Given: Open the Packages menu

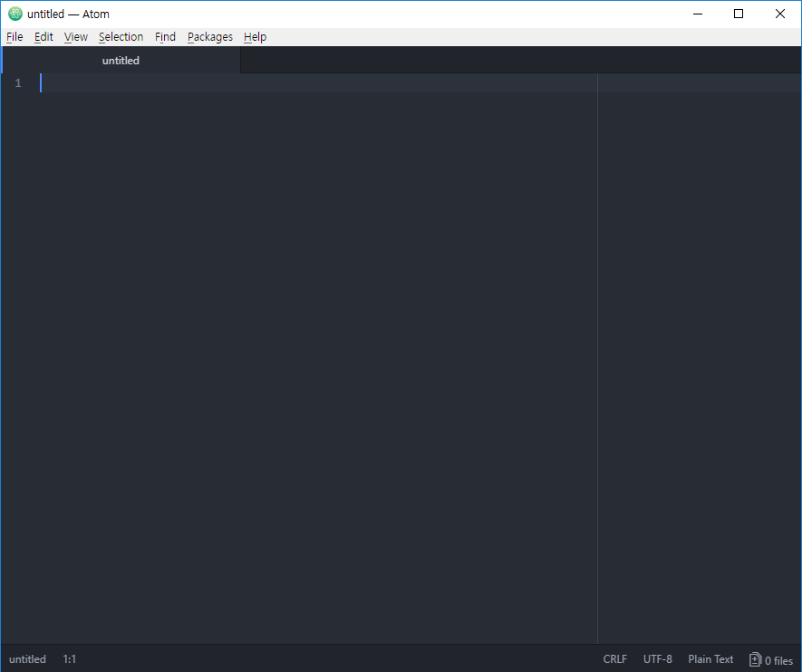Looking at the screenshot, I should point(209,36).
